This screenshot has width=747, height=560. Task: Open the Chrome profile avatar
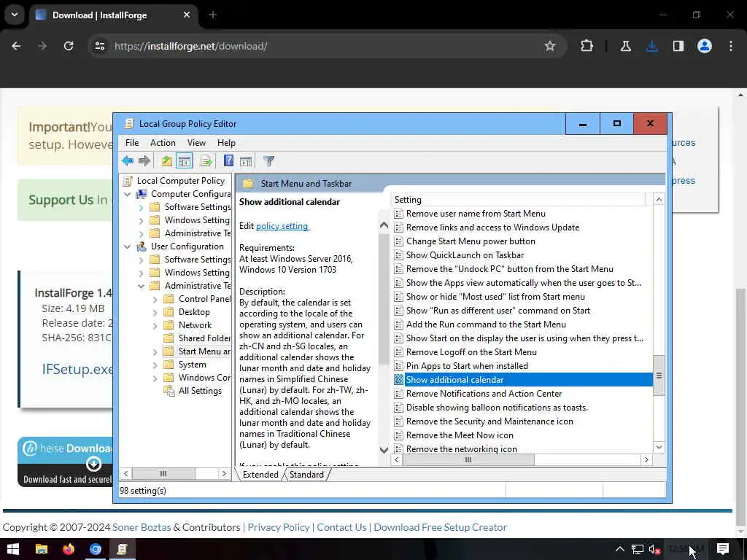click(x=705, y=46)
